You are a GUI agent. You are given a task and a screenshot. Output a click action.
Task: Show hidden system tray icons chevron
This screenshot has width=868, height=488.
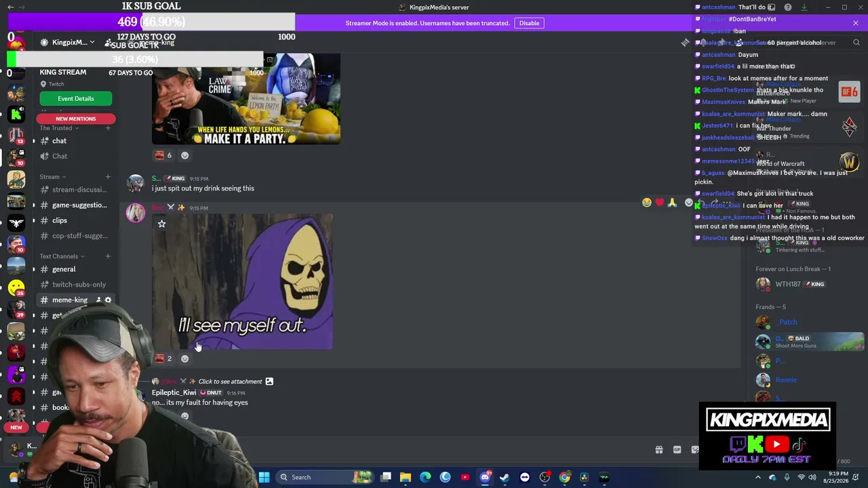758,477
